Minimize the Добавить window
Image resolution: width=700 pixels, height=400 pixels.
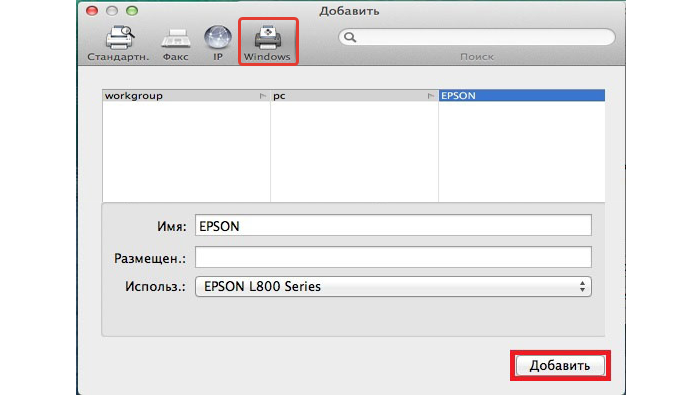(x=112, y=11)
